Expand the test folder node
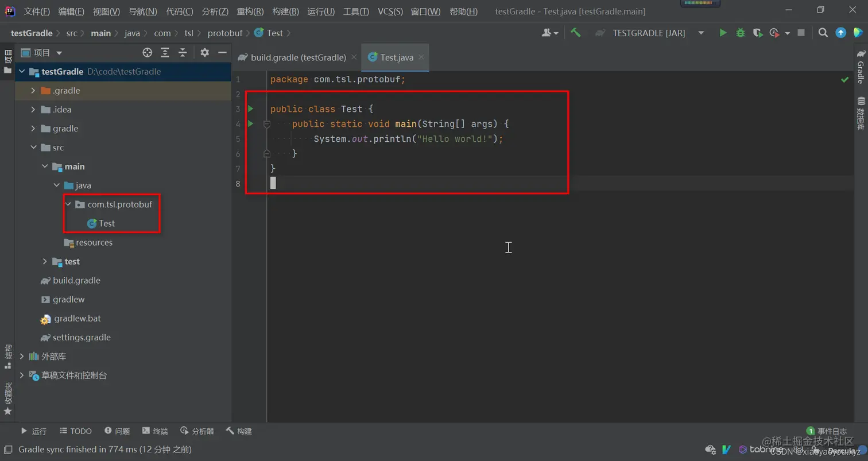The width and height of the screenshot is (868, 461). (x=44, y=261)
